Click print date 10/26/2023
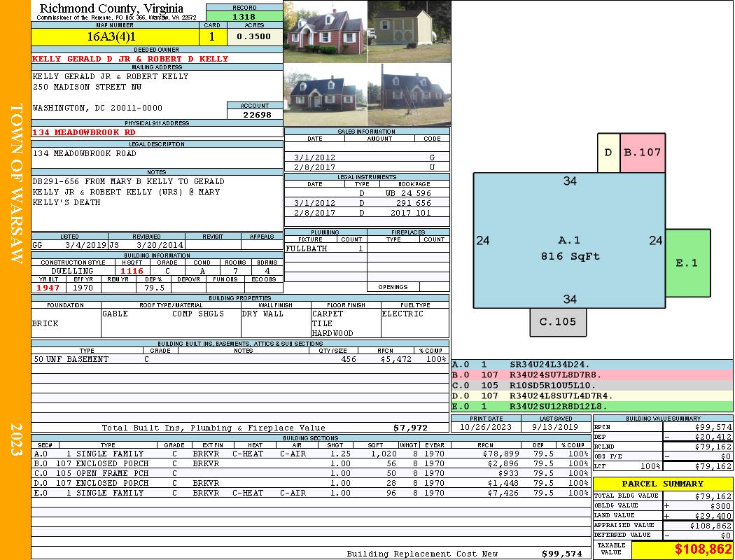Viewport: 735px width, 560px height. 486,428
